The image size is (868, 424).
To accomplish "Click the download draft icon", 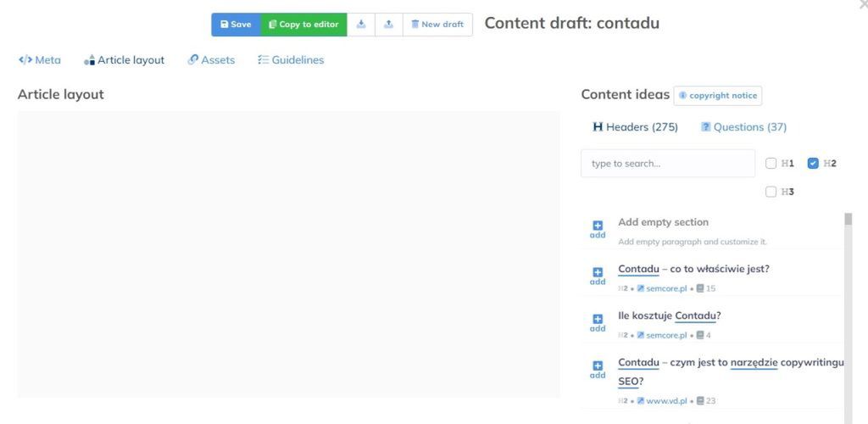I will pos(361,25).
